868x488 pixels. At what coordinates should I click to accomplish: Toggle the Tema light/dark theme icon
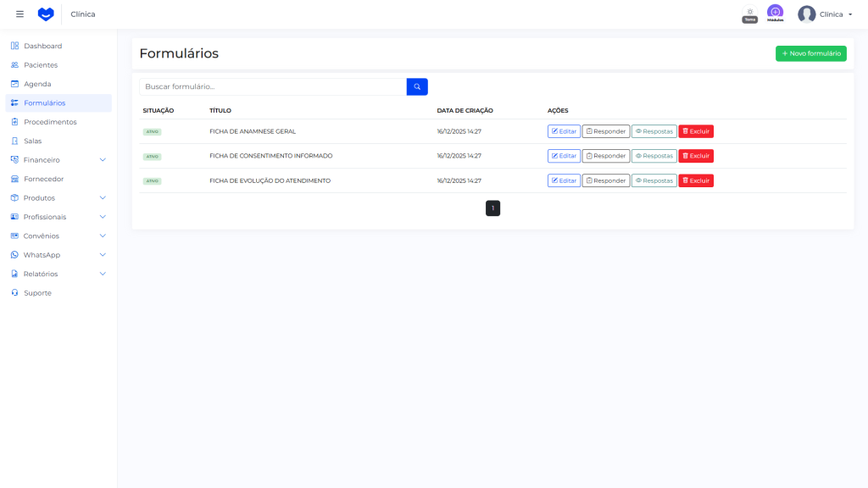750,12
